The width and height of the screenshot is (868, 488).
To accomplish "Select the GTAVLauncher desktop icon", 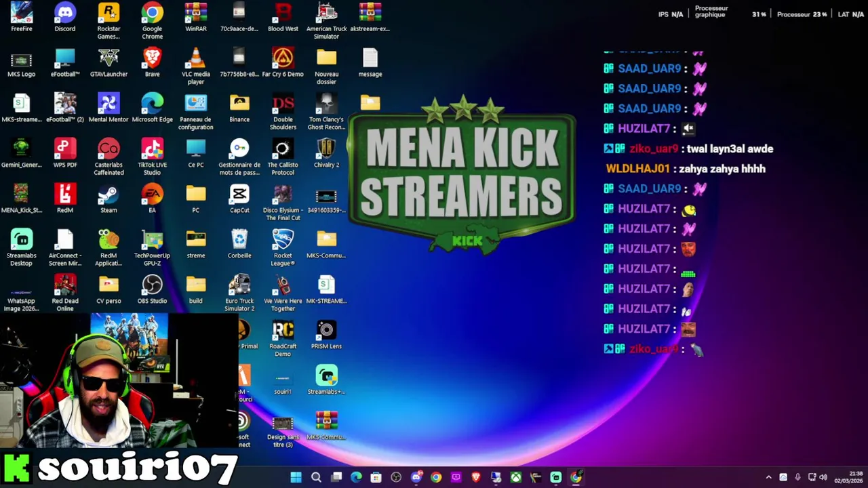I will point(108,63).
